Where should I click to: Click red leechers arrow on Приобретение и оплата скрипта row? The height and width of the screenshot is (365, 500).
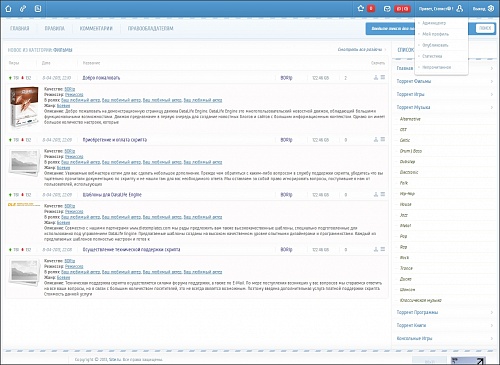pos(22,140)
